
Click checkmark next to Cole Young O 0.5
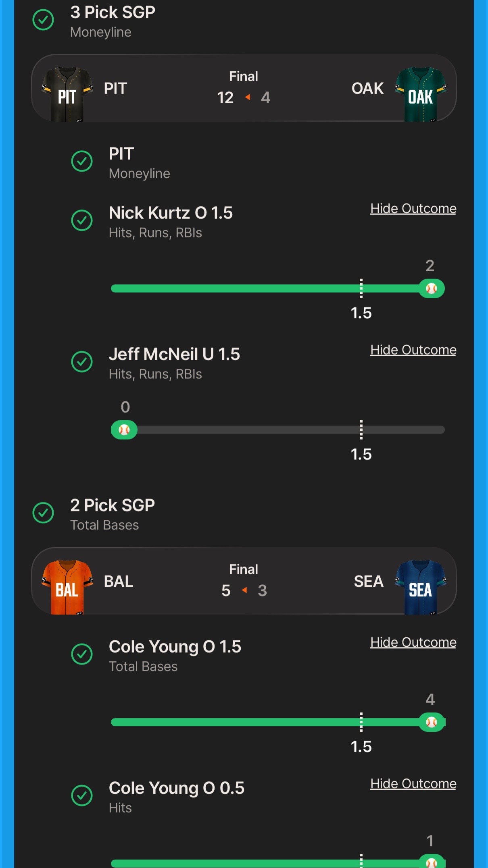pyautogui.click(x=82, y=795)
